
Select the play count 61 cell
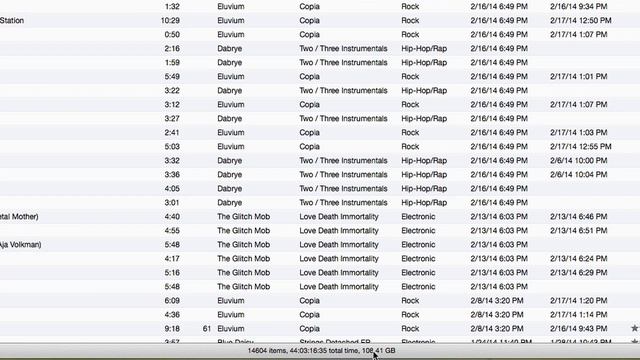point(207,329)
